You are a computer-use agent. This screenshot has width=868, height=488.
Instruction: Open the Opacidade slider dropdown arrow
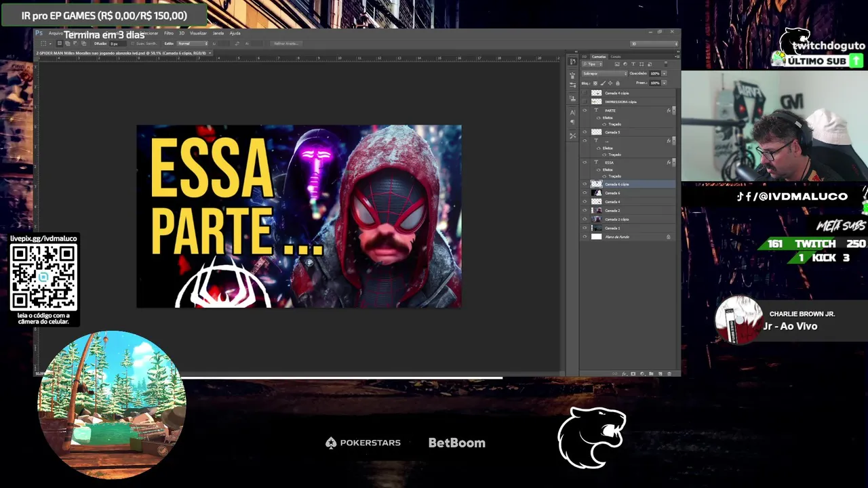coord(664,73)
